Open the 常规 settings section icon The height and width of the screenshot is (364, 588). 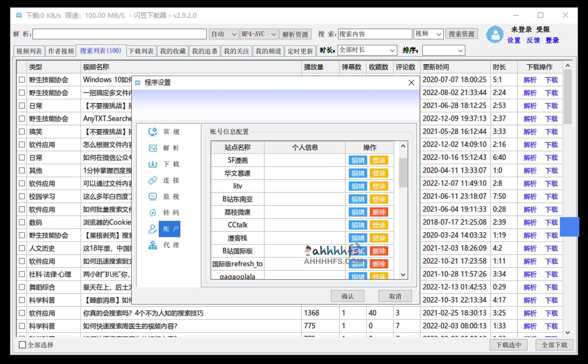point(153,131)
